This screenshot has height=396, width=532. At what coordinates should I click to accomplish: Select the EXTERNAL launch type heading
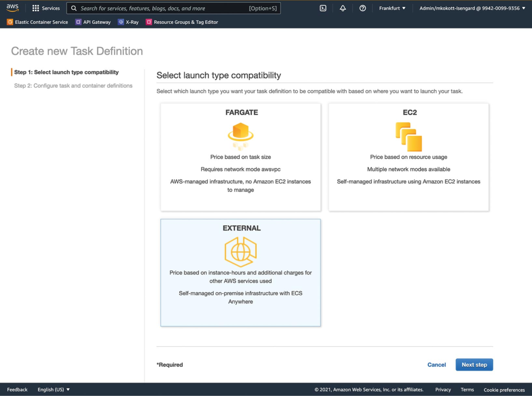click(x=242, y=228)
